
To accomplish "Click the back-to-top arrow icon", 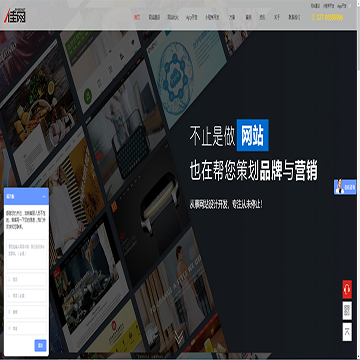I will (x=347, y=332).
